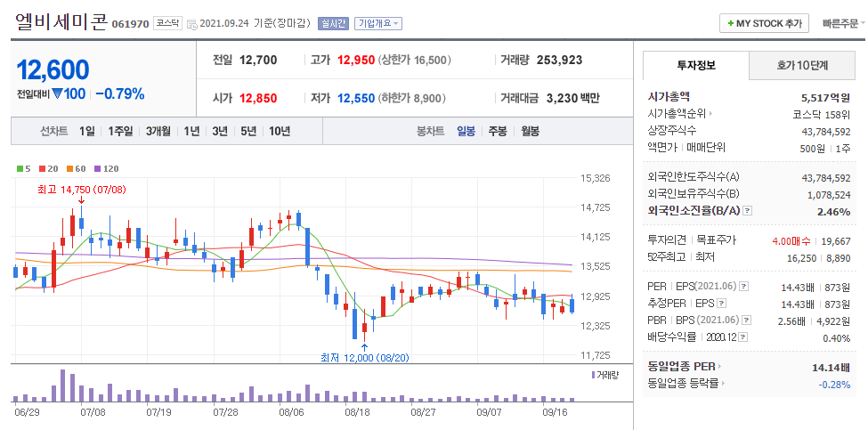Click the 동일업종 등락률 value -0.28%
868x430 pixels.
[835, 384]
